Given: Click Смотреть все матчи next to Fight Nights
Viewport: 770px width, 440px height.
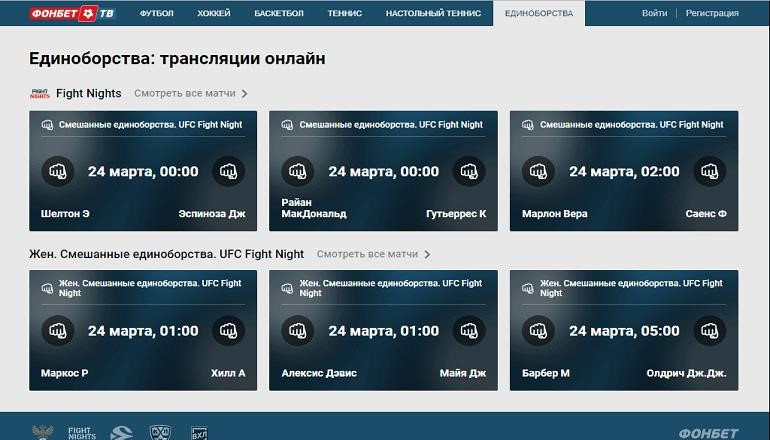Looking at the screenshot, I should click(x=185, y=93).
